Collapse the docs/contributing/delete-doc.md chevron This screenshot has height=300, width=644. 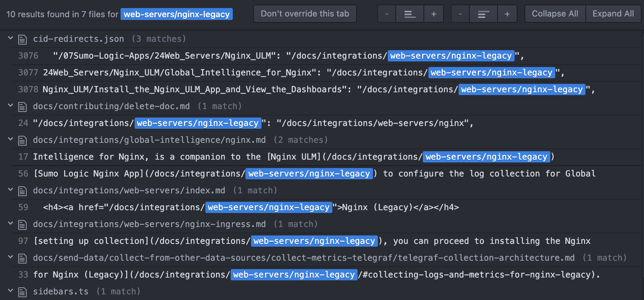click(11, 106)
